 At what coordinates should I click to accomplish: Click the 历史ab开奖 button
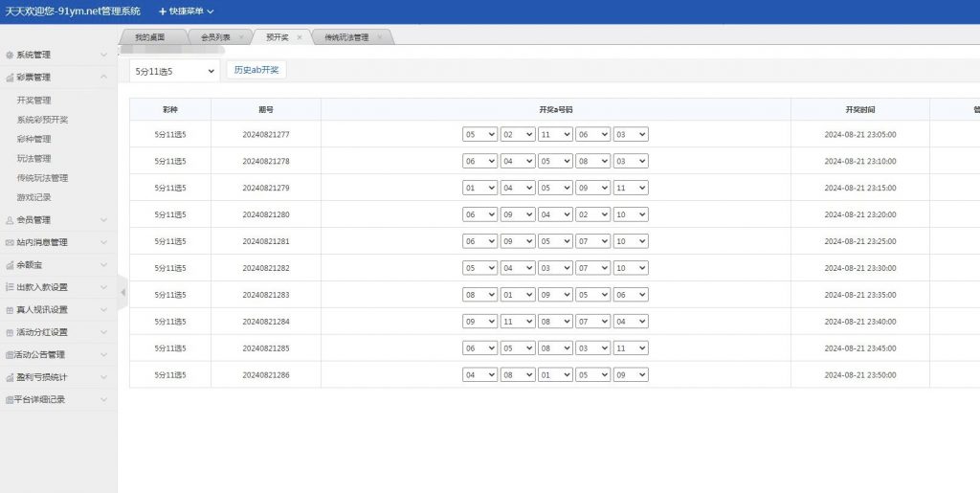point(256,71)
